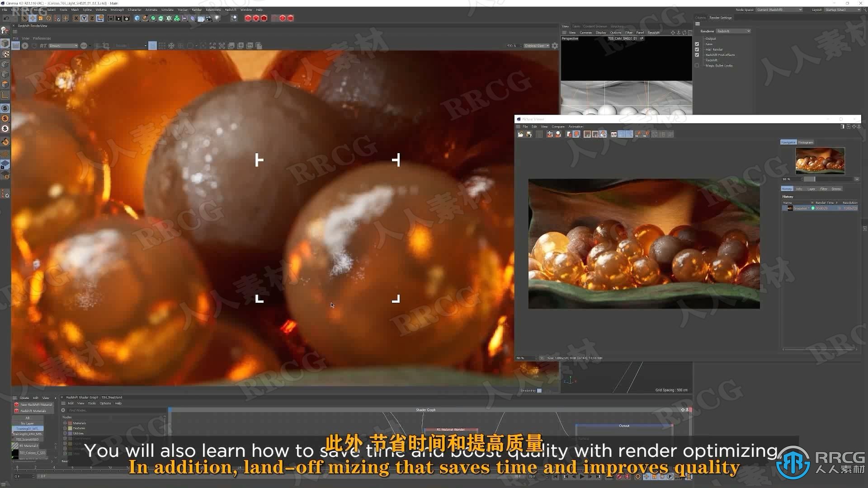Click the blue Cube primitive icon
This screenshot has height=488, width=868.
[137, 19]
